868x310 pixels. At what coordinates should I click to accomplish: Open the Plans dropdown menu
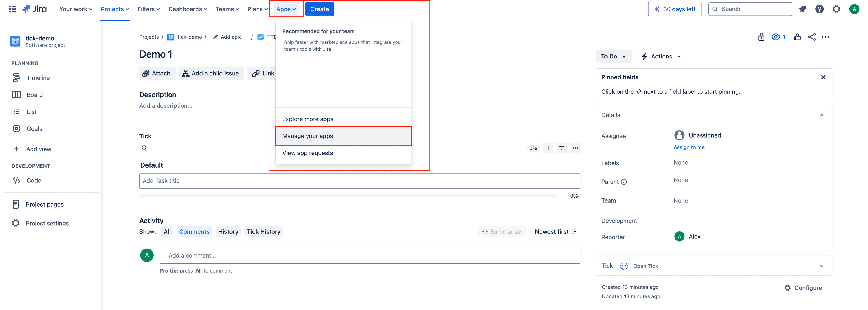pyautogui.click(x=257, y=9)
